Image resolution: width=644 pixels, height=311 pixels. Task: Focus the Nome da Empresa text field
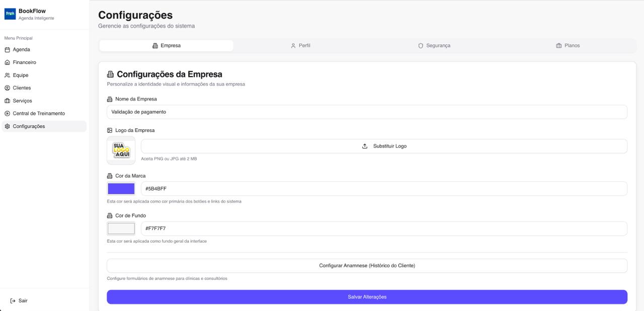coord(367,112)
